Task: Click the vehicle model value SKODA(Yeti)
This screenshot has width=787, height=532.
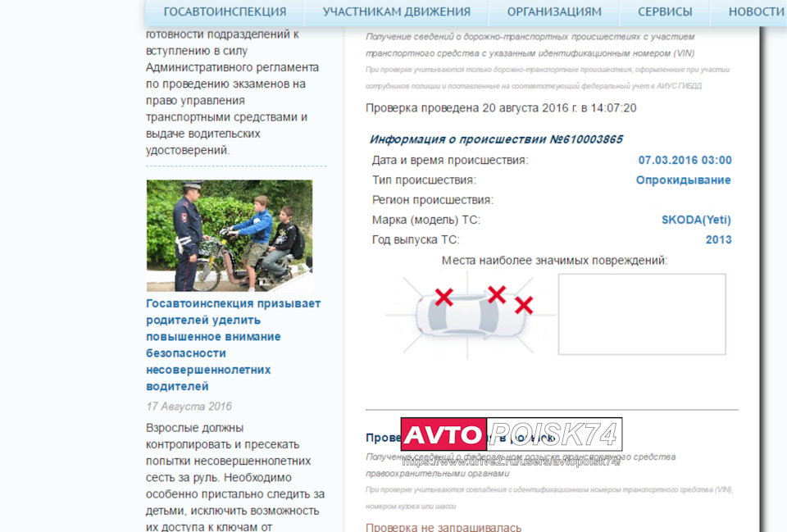Action: click(696, 220)
